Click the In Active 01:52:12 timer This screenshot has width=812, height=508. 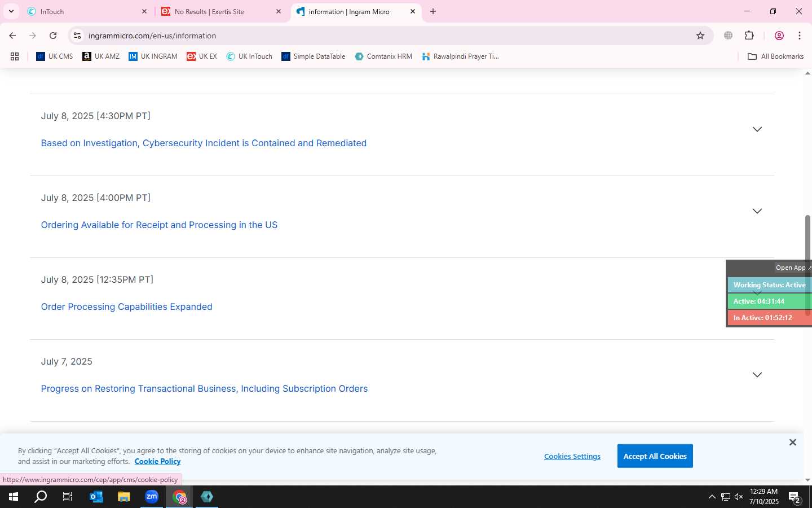click(x=769, y=318)
